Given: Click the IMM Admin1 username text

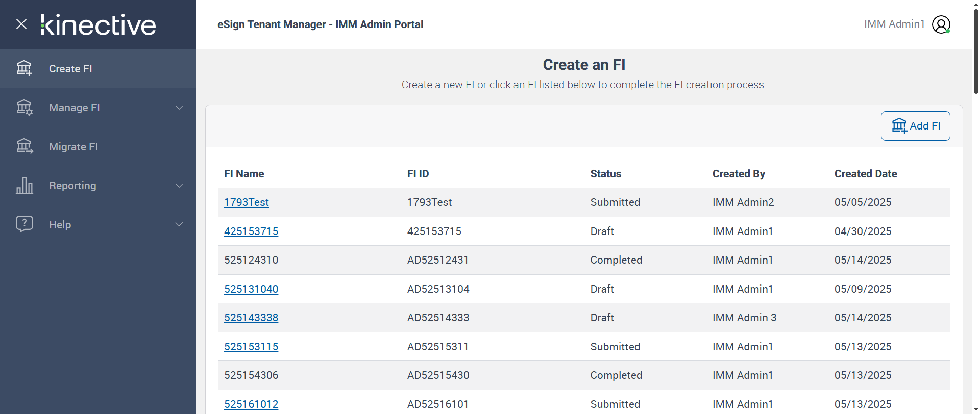Looking at the screenshot, I should point(894,24).
